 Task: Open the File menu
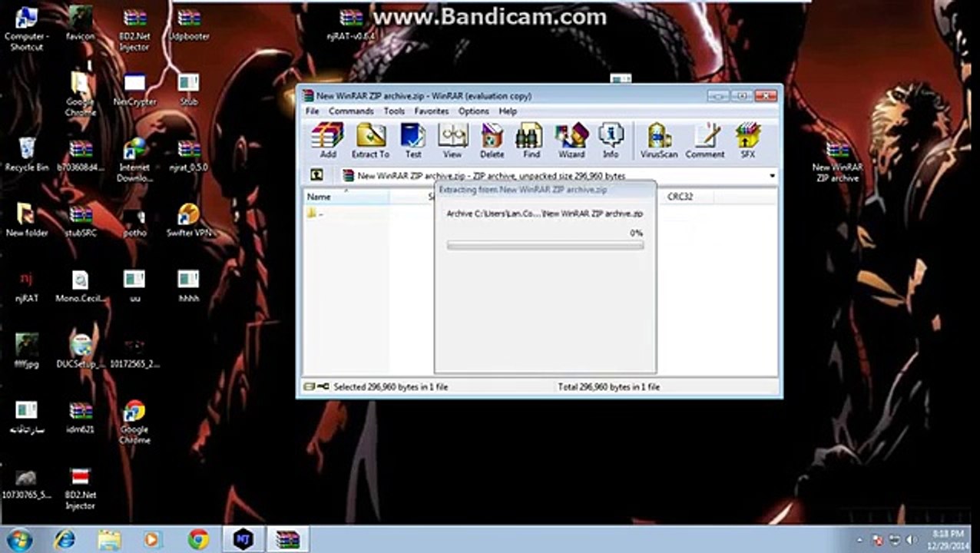pos(312,111)
